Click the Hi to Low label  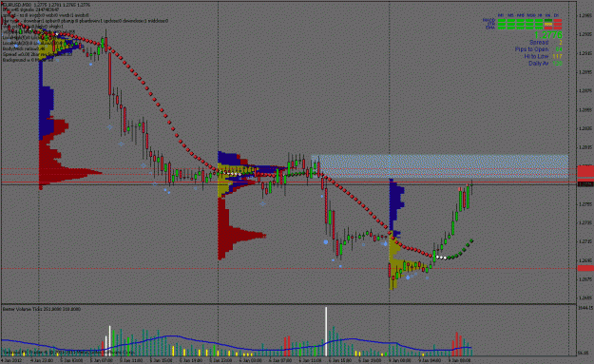click(x=536, y=56)
